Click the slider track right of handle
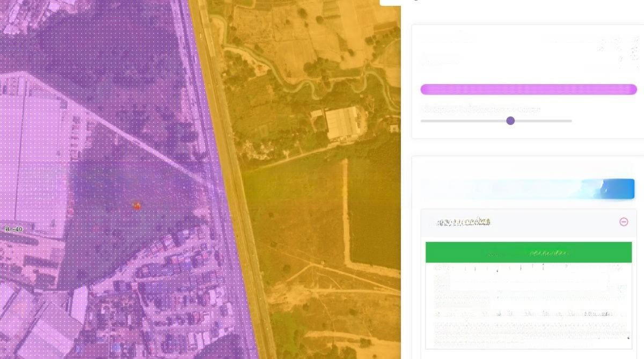This screenshot has width=644, height=359. 542,121
